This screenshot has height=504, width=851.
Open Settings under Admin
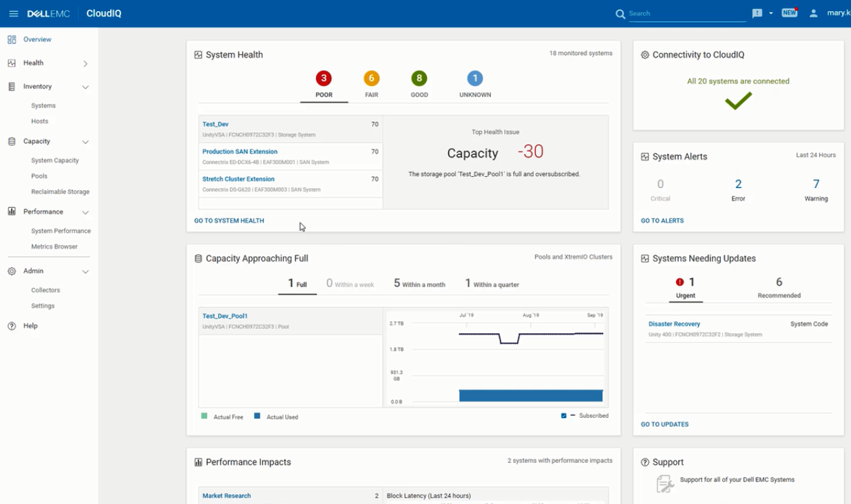[x=43, y=306]
